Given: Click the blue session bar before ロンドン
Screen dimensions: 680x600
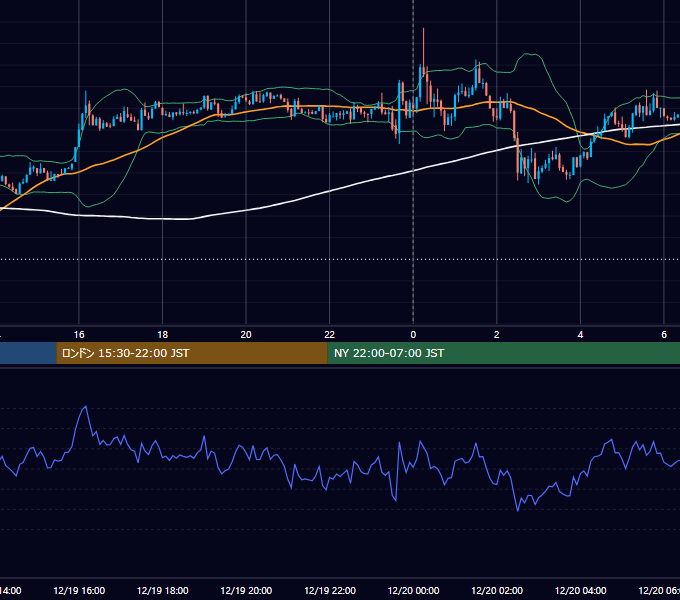Looking at the screenshot, I should [28, 353].
